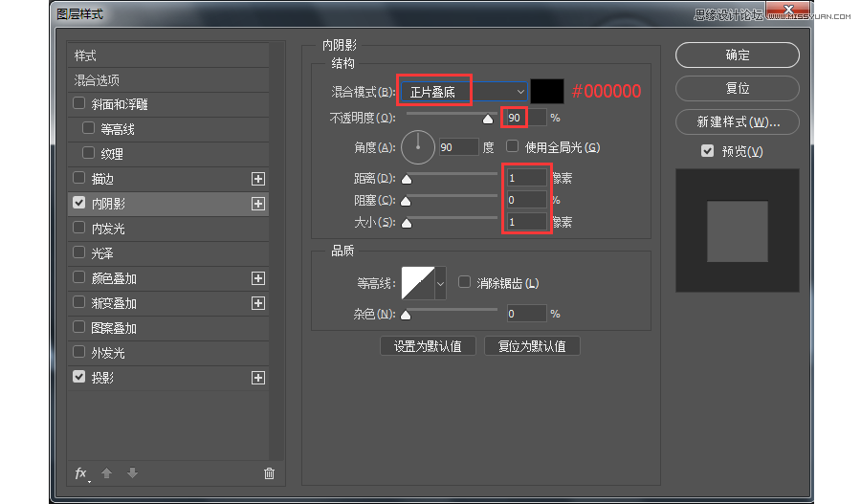
Task: Enable 等高线 sub-option checkbox
Action: pos(88,128)
